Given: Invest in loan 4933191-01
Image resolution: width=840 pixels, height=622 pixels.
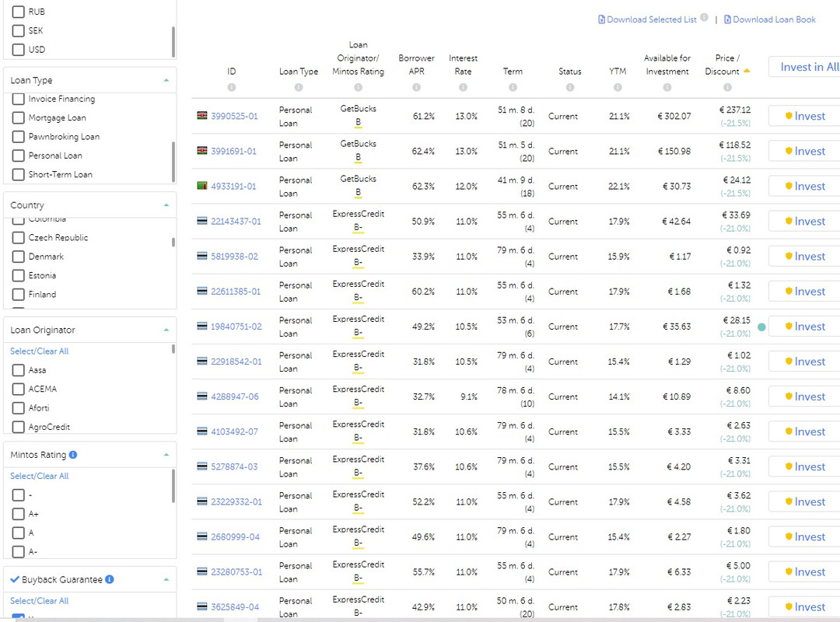Looking at the screenshot, I should [x=804, y=186].
